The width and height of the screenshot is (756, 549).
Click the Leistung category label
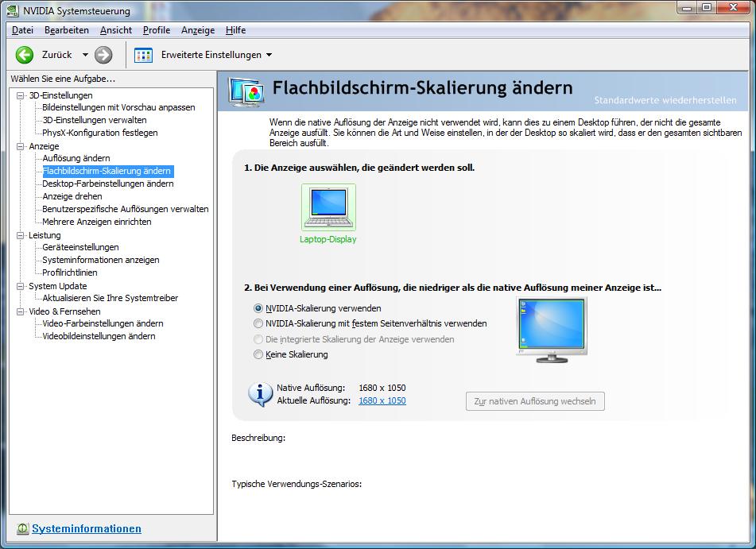pos(45,235)
